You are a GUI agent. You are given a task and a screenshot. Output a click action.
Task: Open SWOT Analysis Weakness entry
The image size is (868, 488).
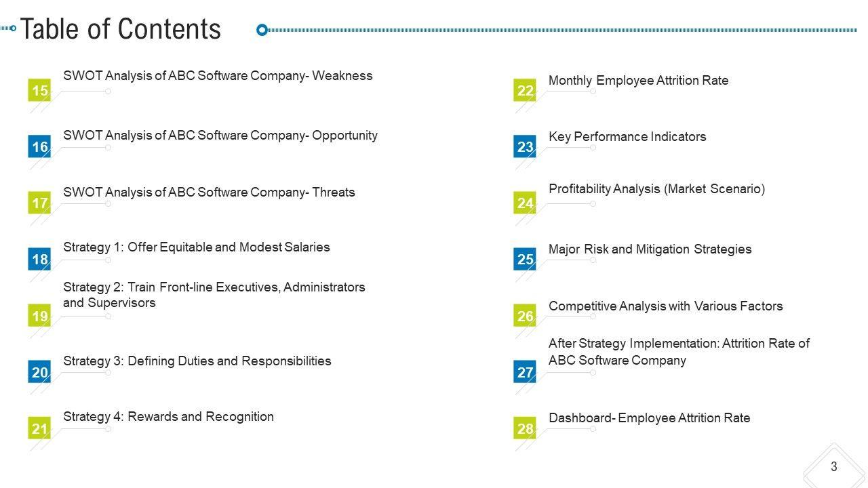coord(218,76)
